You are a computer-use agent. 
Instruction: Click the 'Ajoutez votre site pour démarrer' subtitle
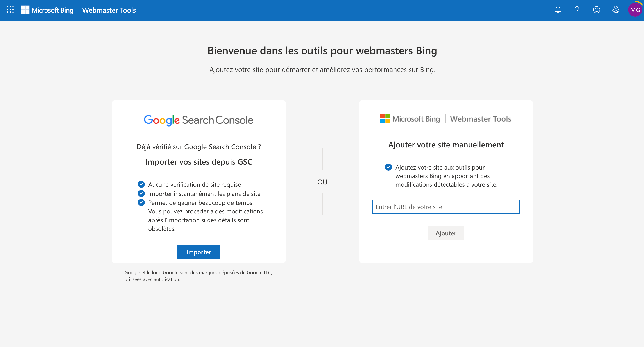[322, 70]
